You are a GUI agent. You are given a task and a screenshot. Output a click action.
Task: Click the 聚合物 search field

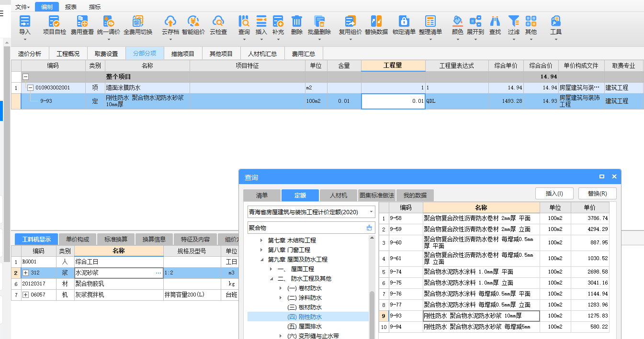pyautogui.click(x=306, y=228)
